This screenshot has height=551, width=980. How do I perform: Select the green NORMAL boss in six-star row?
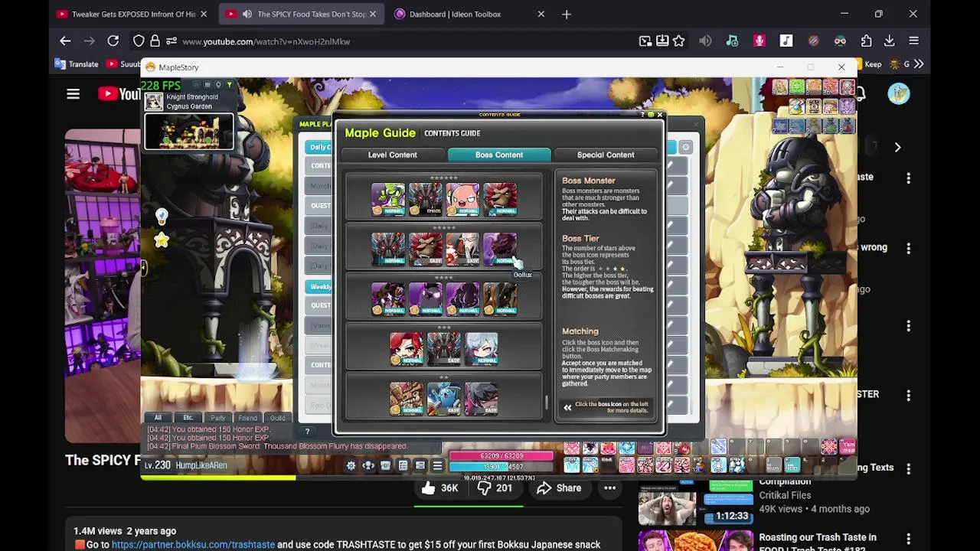coord(388,199)
